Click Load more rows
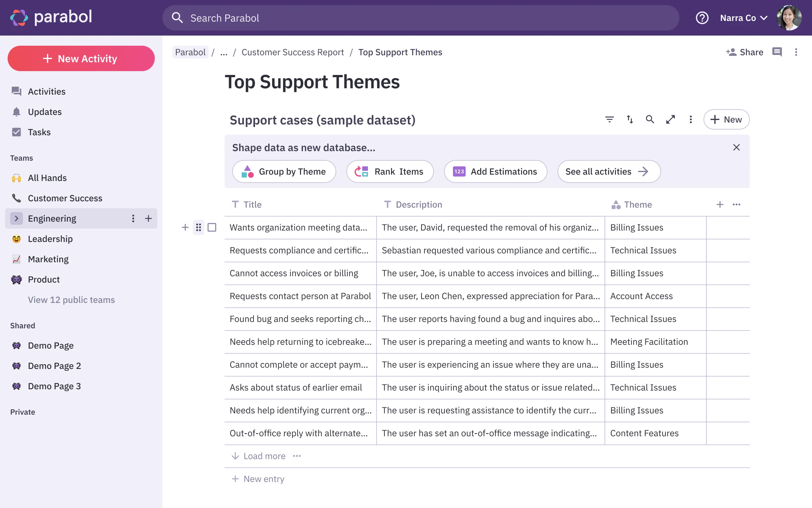Screen dimensions: 812x508 (259, 456)
